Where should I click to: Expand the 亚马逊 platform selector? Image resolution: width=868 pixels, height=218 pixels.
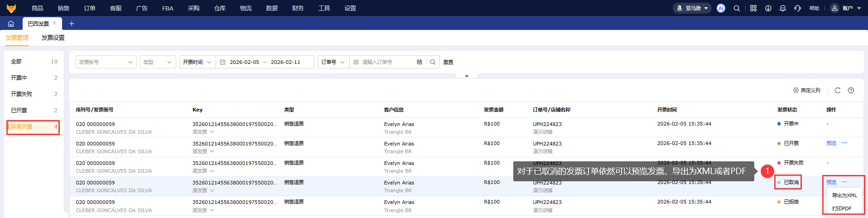[x=692, y=8]
